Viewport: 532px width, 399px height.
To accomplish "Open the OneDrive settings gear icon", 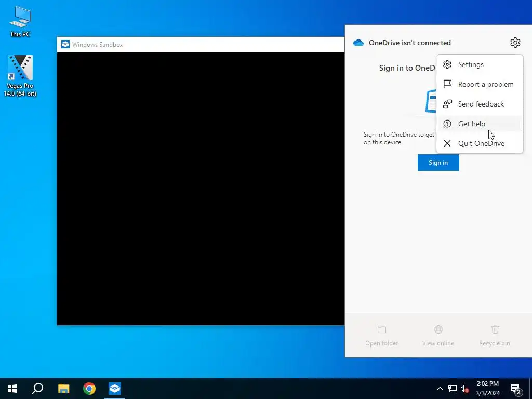I will (515, 43).
